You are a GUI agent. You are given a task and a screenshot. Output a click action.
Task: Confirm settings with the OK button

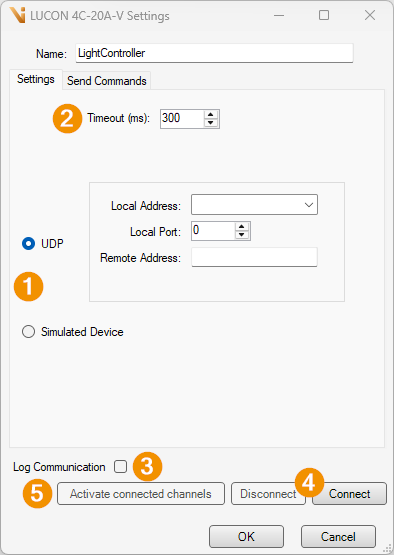pos(246,537)
